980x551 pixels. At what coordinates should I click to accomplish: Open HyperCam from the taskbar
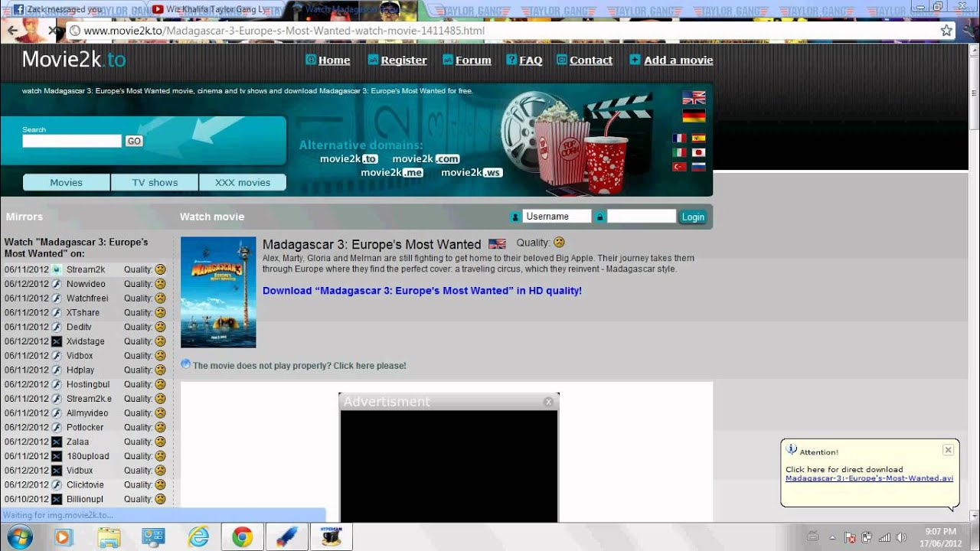pos(332,537)
